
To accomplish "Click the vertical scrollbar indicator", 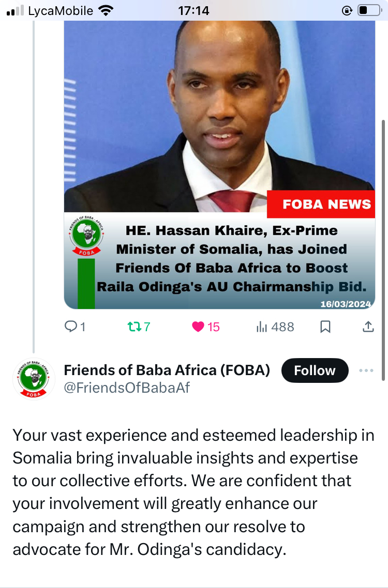I will click(x=383, y=250).
